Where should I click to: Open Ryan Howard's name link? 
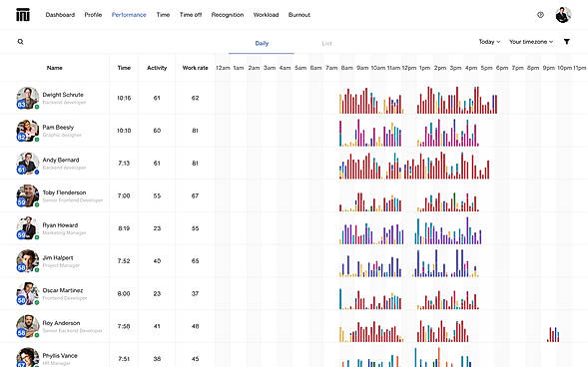tap(60, 225)
